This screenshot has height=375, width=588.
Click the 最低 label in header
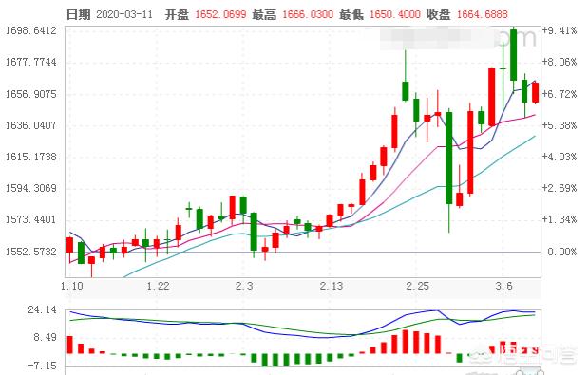pyautogui.click(x=351, y=14)
